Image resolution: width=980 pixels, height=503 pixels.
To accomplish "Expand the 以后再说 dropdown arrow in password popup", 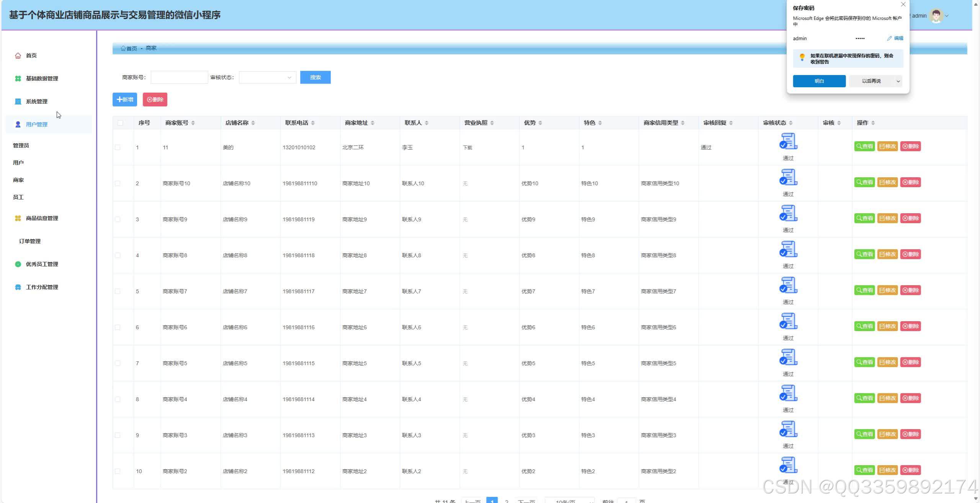I will [898, 81].
